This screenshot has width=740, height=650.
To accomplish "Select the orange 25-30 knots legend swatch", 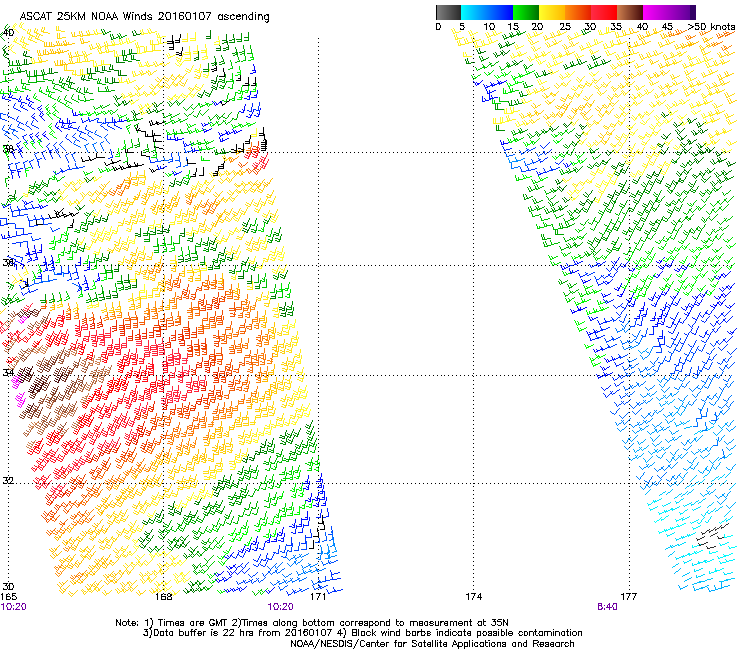I will (578, 12).
